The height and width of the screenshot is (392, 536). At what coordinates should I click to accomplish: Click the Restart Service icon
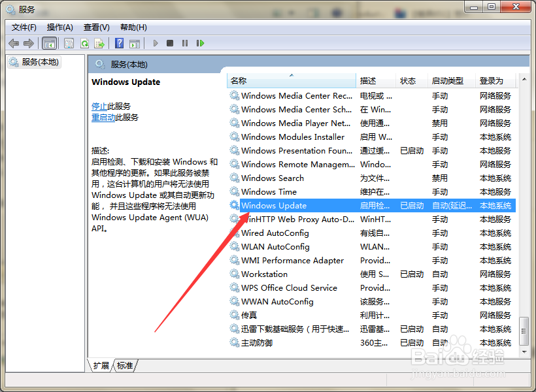pos(200,43)
